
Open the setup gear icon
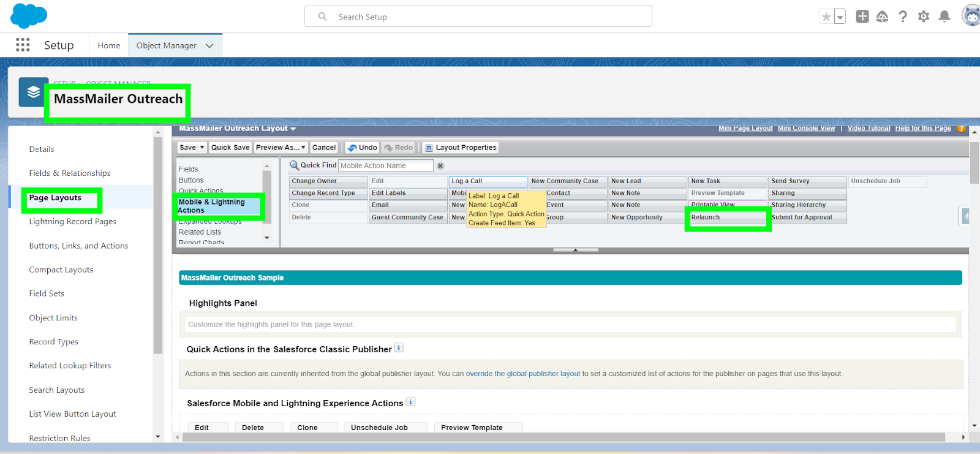pyautogui.click(x=924, y=17)
